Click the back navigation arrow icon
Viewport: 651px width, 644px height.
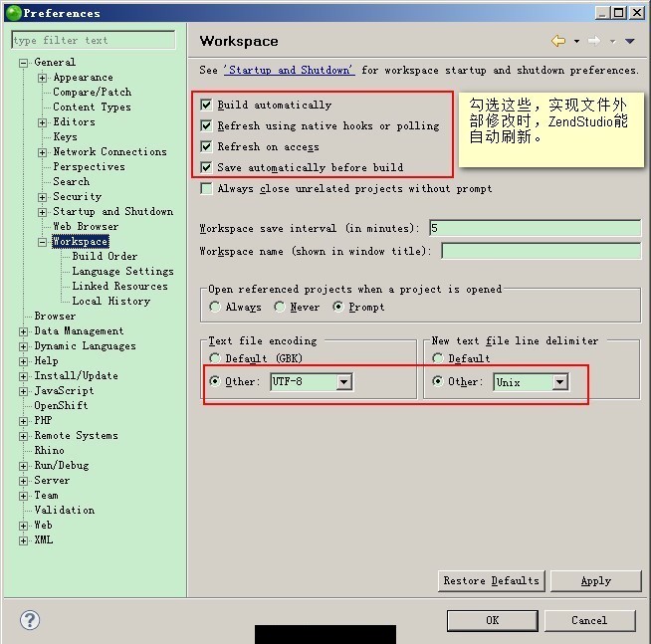(x=558, y=41)
